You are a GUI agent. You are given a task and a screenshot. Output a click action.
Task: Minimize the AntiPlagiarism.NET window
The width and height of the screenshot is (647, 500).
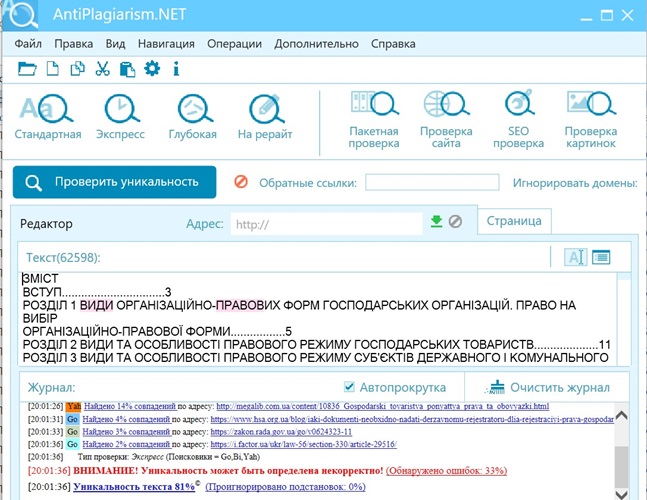(586, 17)
